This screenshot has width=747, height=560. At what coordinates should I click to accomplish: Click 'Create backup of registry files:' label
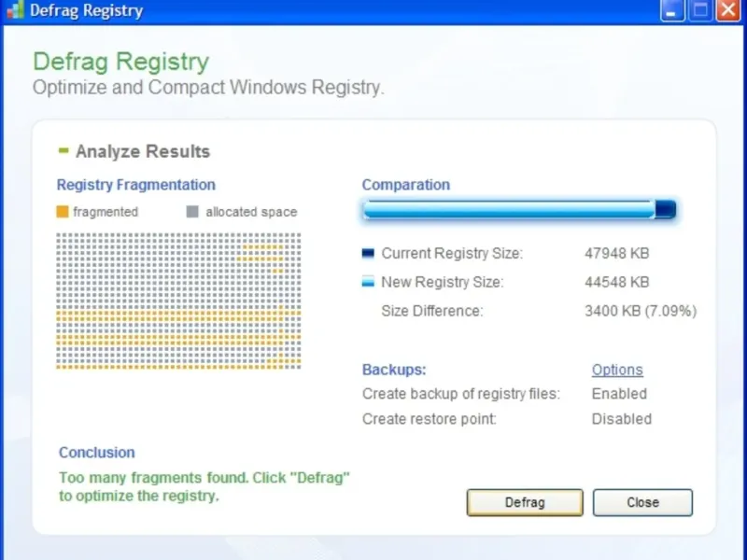pos(461,394)
